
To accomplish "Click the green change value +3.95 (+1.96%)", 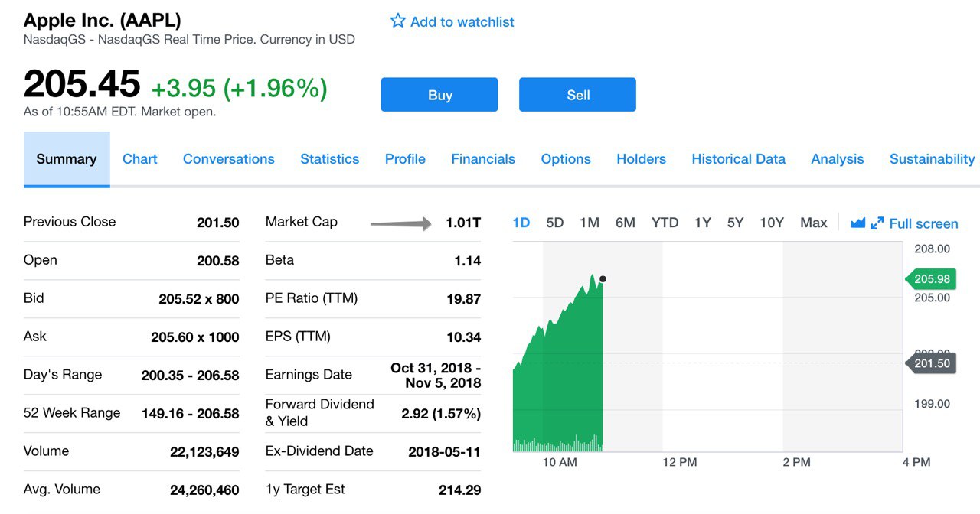I will pos(239,89).
